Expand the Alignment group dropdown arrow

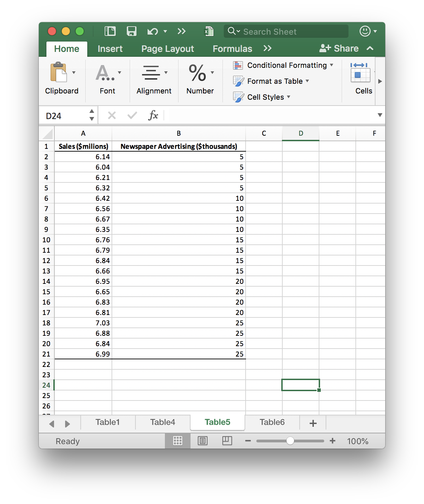166,72
